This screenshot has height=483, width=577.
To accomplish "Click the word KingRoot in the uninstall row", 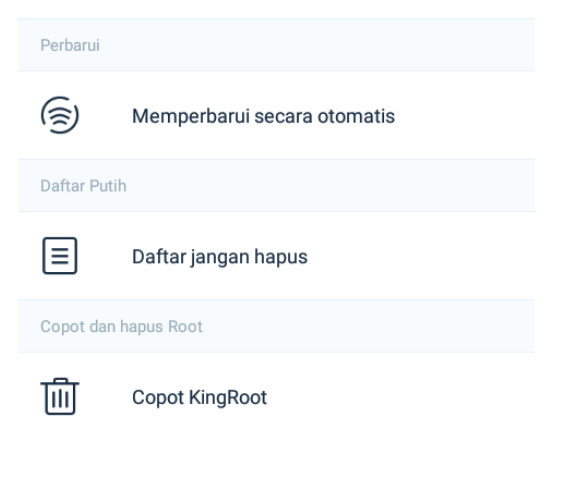I will pyautogui.click(x=228, y=398).
